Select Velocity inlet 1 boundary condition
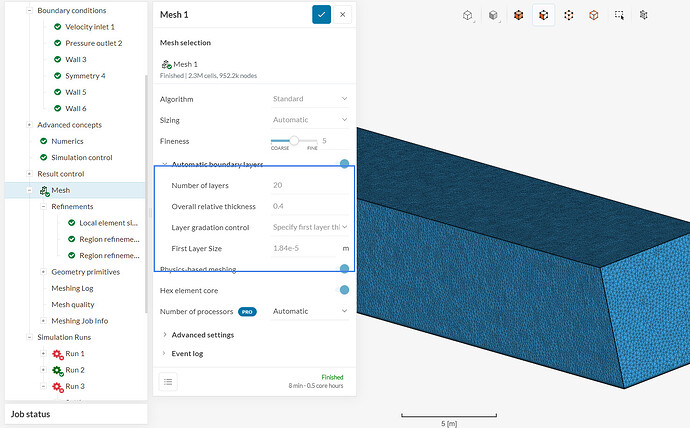 click(x=90, y=27)
